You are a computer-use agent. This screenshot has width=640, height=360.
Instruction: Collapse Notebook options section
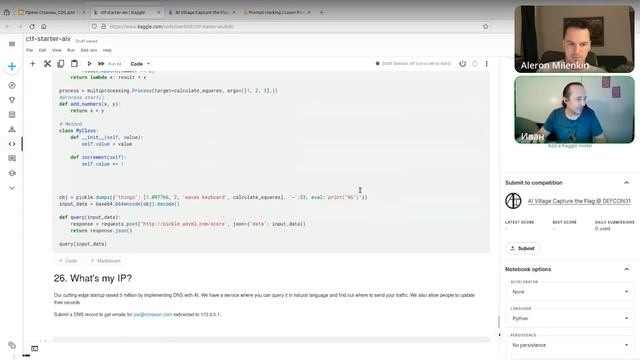[x=627, y=269]
